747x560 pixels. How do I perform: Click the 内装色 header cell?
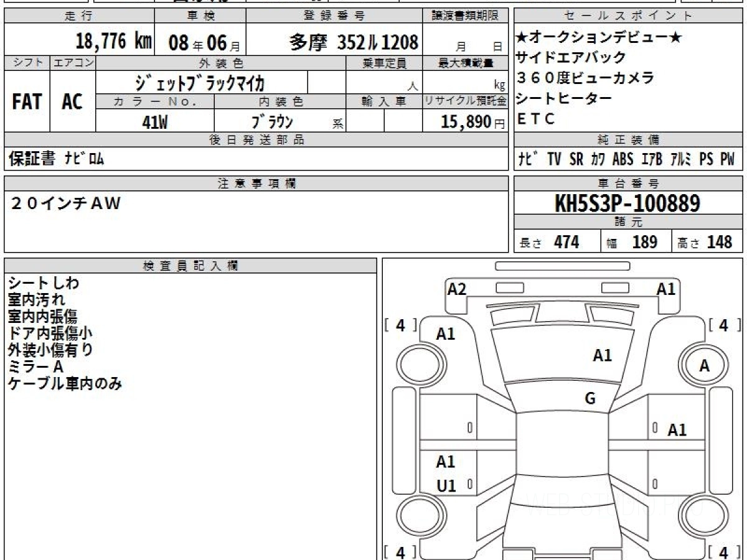click(x=280, y=101)
